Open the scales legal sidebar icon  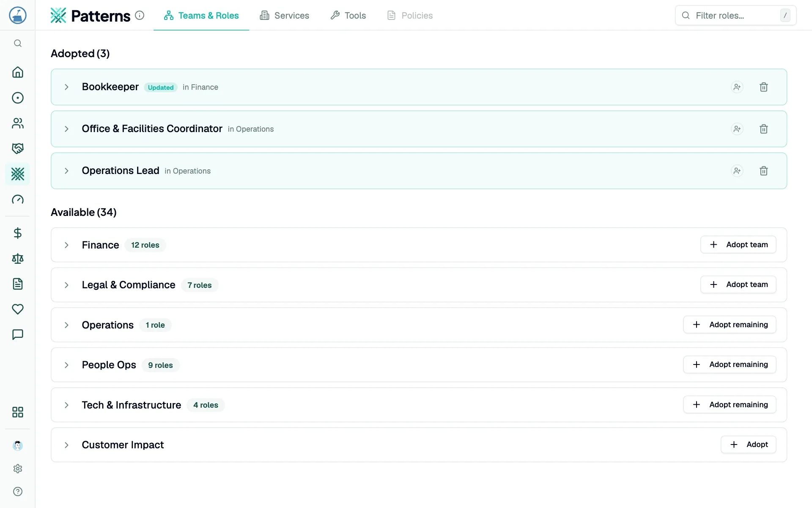click(18, 259)
